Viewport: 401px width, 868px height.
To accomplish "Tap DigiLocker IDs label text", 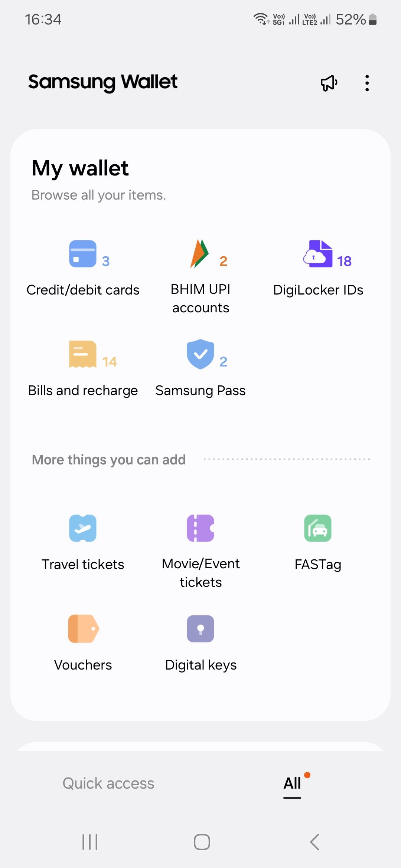I will point(318,290).
